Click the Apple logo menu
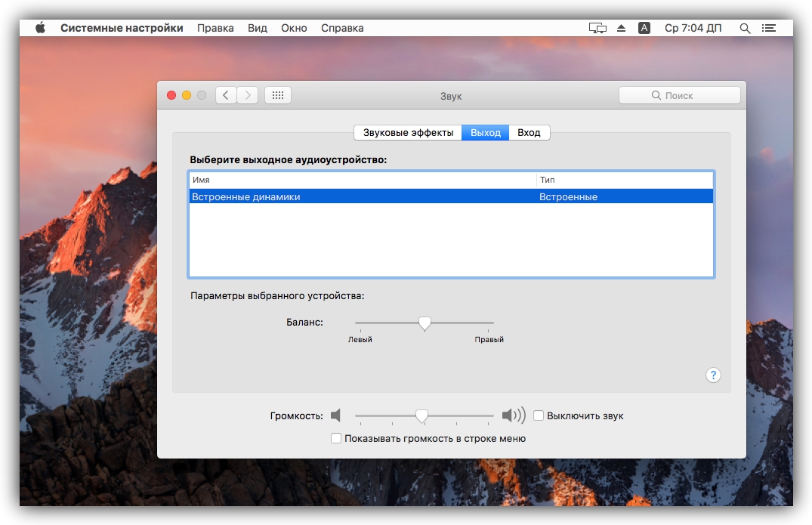The image size is (812, 525). [40, 28]
